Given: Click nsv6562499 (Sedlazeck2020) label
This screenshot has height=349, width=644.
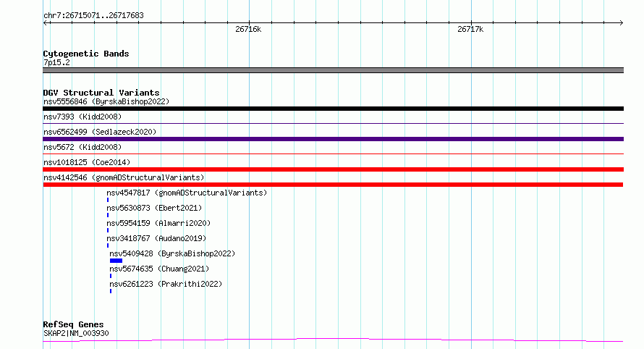Looking at the screenshot, I should 100,132.
